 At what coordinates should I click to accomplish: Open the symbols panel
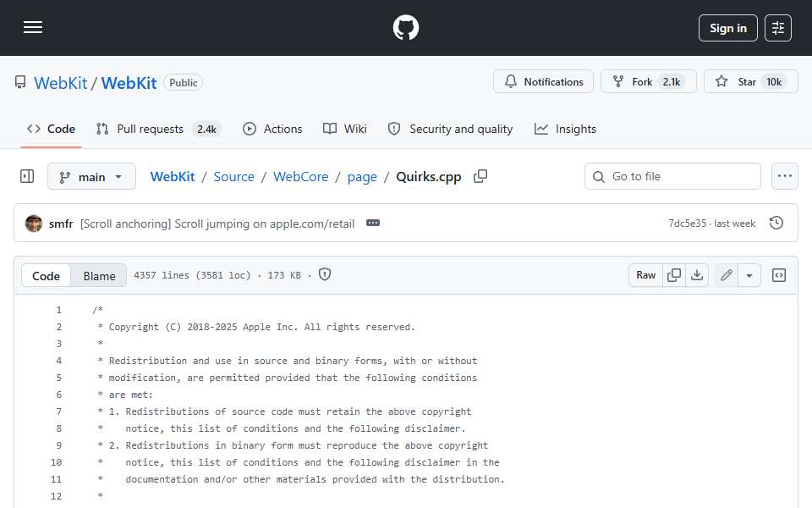click(x=779, y=275)
